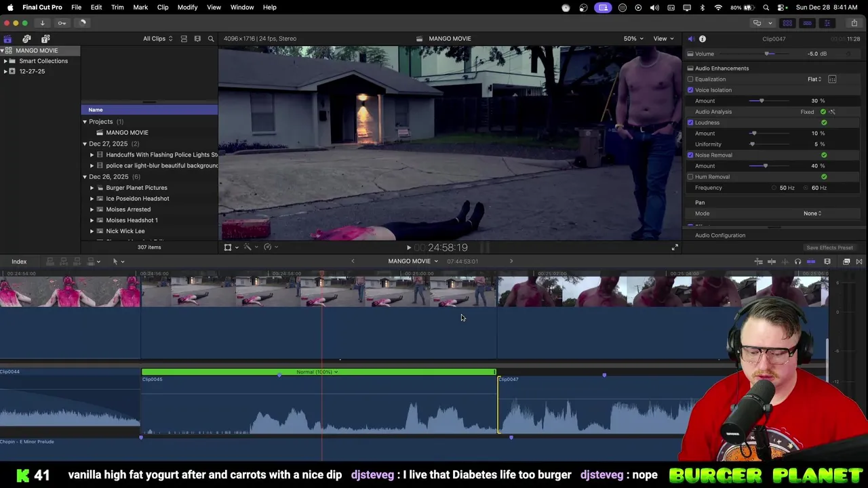
Task: Open timeline clip appearance filmstrip icon
Action: coord(827,262)
